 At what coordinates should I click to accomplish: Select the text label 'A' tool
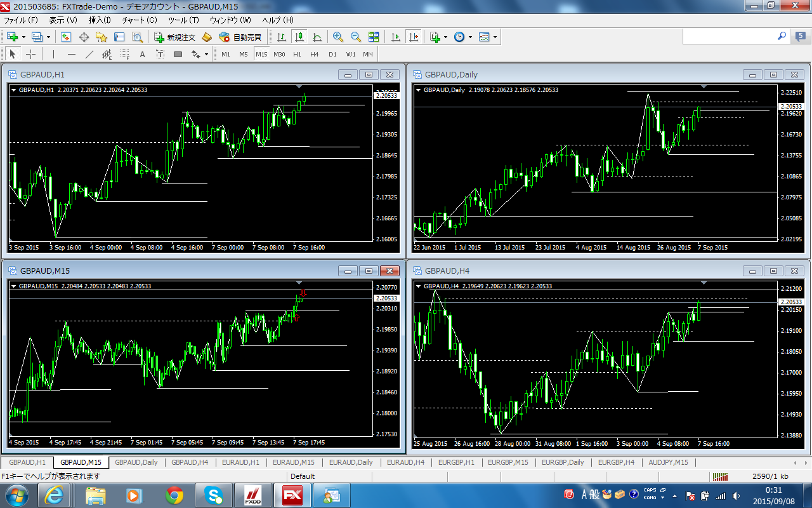point(142,54)
